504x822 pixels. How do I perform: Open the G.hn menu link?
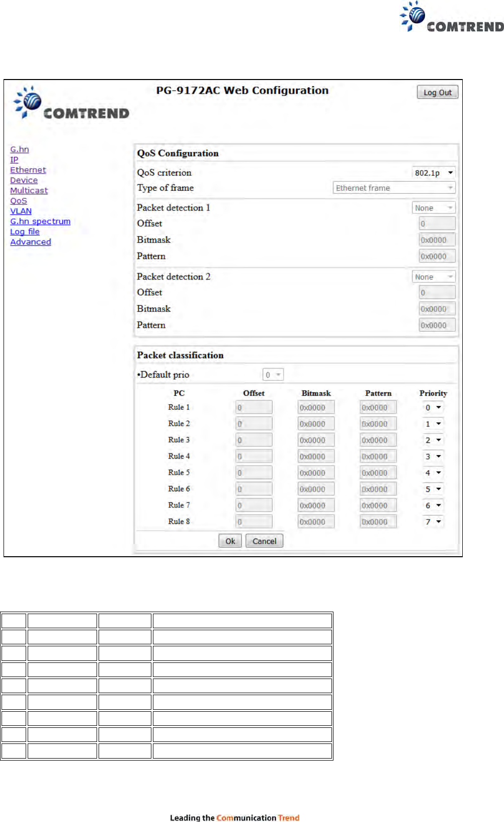pos(20,149)
